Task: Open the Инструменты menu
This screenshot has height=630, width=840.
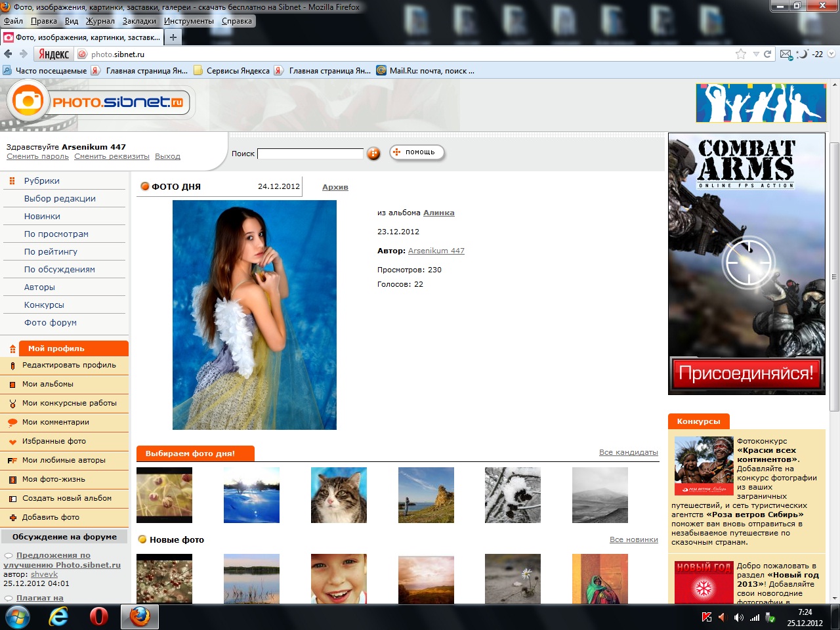Action: click(x=189, y=21)
